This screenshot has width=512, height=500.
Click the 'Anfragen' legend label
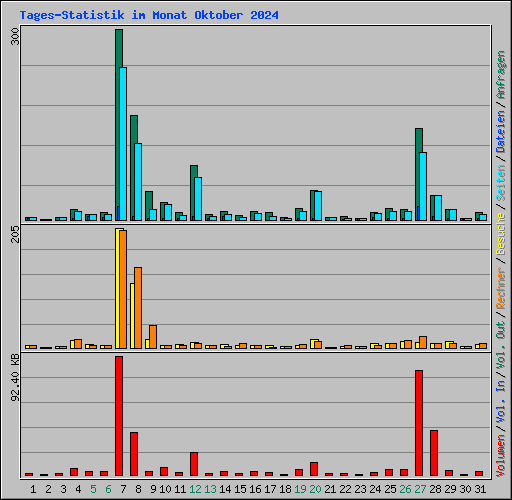(501, 75)
